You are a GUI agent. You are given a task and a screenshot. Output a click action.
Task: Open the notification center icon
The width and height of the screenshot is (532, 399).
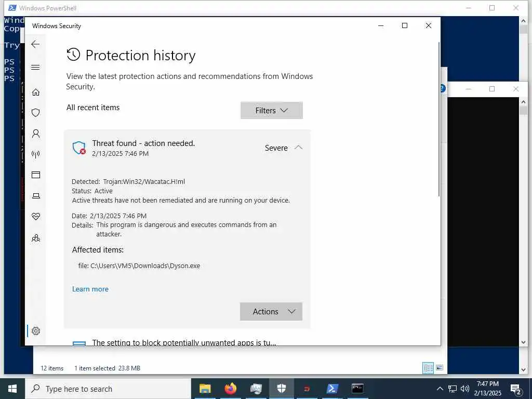(516, 389)
